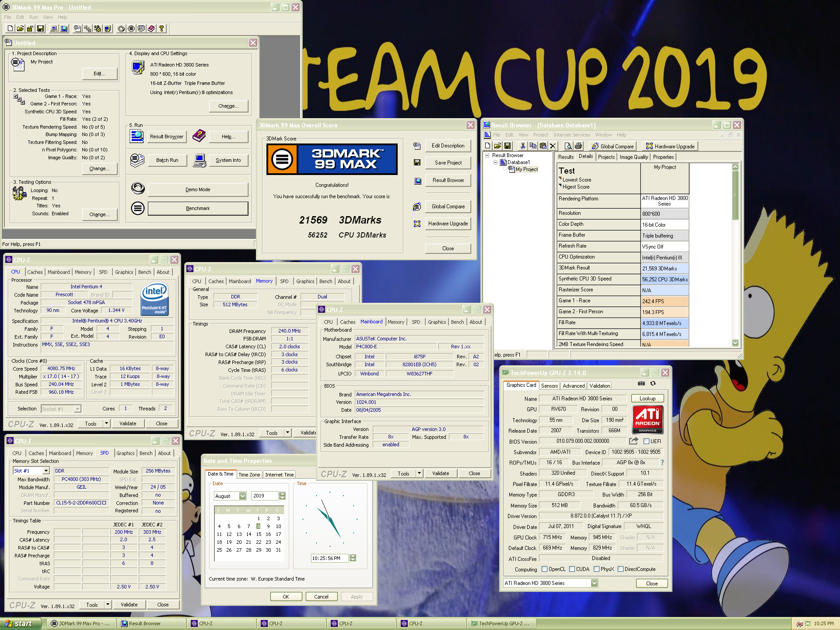
Task: Click the year stepper arrows next to 2019
Action: tap(282, 496)
